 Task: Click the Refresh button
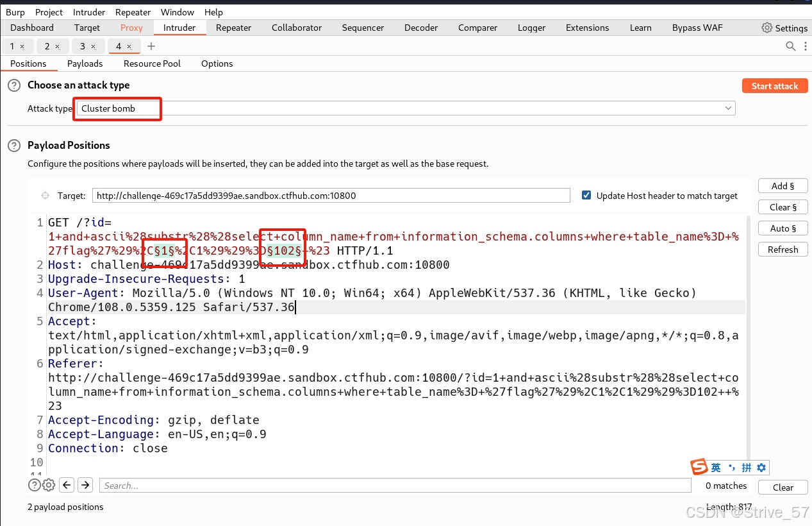pos(783,250)
